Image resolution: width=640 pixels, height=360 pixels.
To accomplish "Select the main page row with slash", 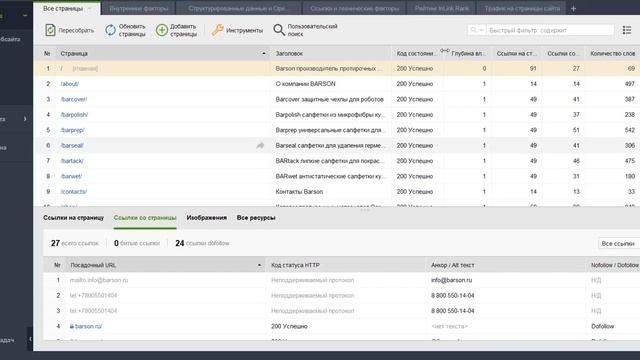I will [337, 69].
